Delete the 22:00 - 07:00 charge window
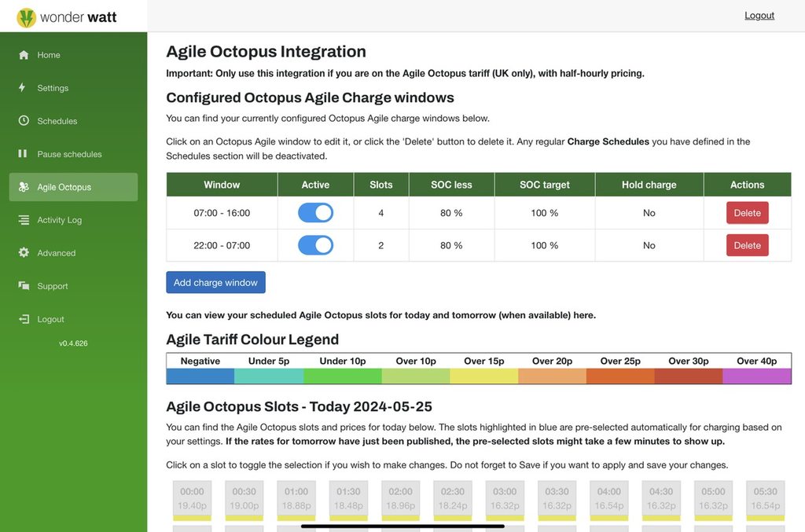Image resolution: width=805 pixels, height=532 pixels. coord(747,245)
